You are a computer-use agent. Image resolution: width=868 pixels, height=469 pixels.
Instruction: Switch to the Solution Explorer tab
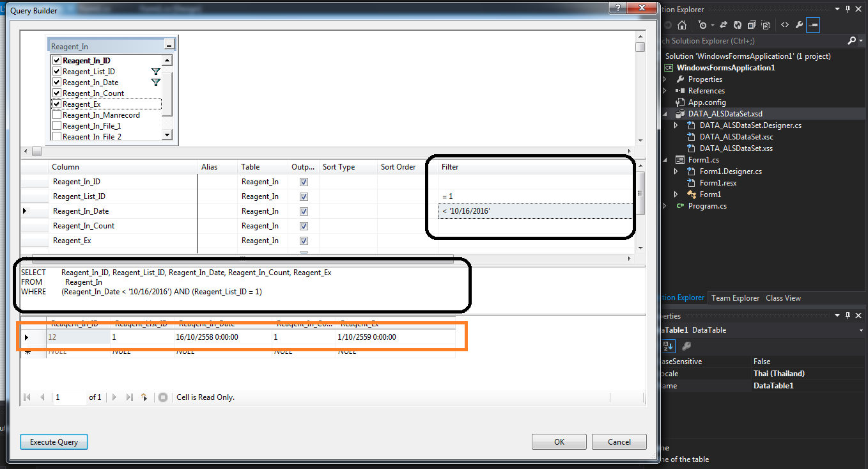click(x=683, y=298)
